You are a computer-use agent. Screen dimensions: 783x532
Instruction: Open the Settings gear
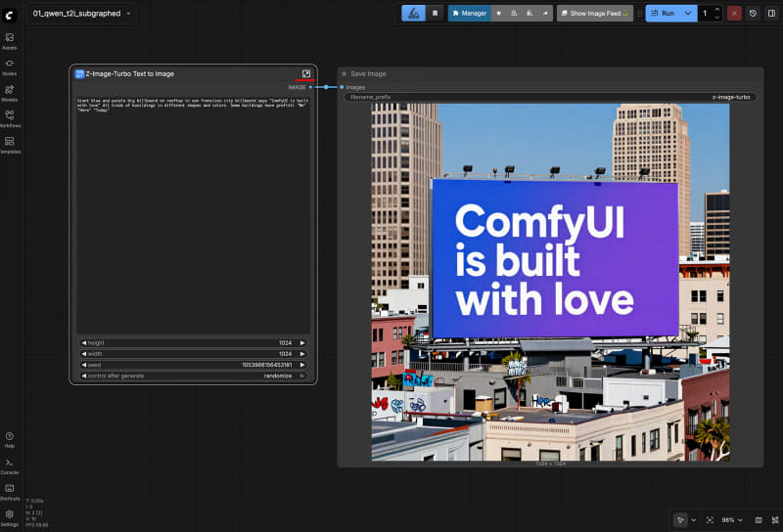pyautogui.click(x=10, y=518)
